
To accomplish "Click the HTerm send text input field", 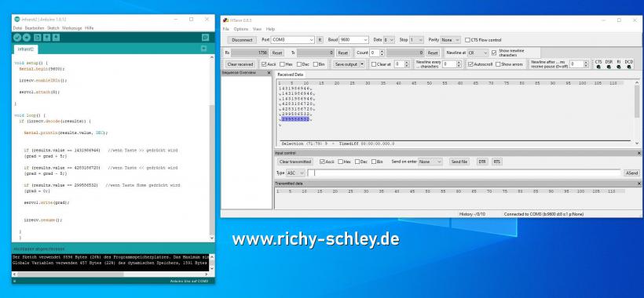I will (464, 173).
